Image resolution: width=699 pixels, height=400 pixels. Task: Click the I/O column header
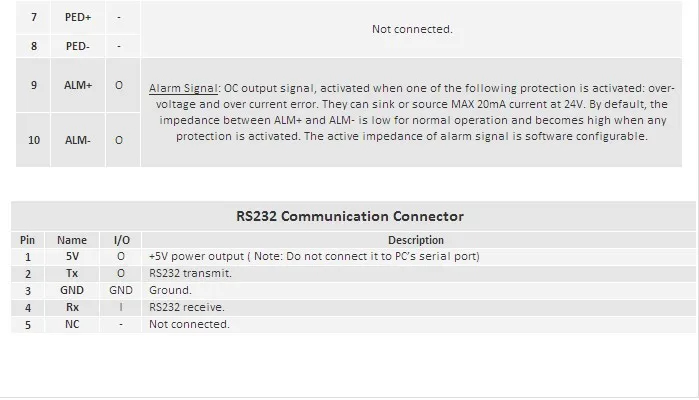[122, 240]
